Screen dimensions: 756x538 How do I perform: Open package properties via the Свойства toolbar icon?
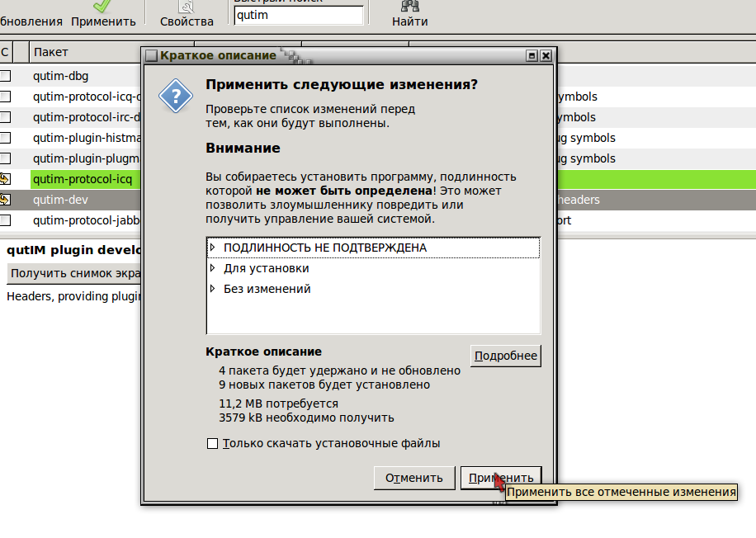click(187, 7)
